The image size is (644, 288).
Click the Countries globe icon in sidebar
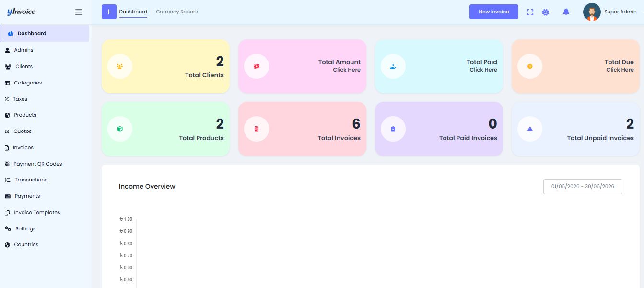(x=7, y=245)
